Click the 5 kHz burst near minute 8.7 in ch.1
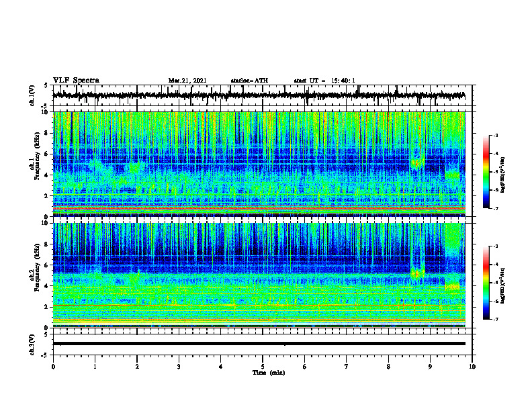This screenshot has height=411, width=532. click(417, 163)
